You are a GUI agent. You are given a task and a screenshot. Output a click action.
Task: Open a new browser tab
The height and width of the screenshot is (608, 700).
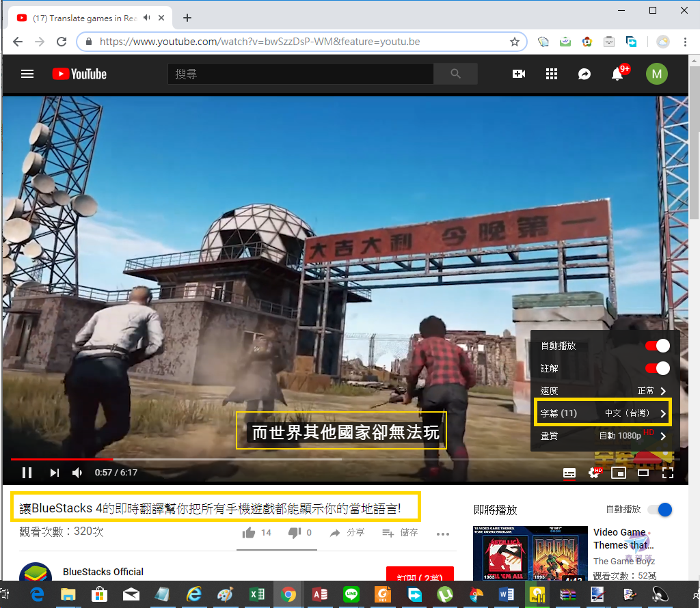point(187,18)
